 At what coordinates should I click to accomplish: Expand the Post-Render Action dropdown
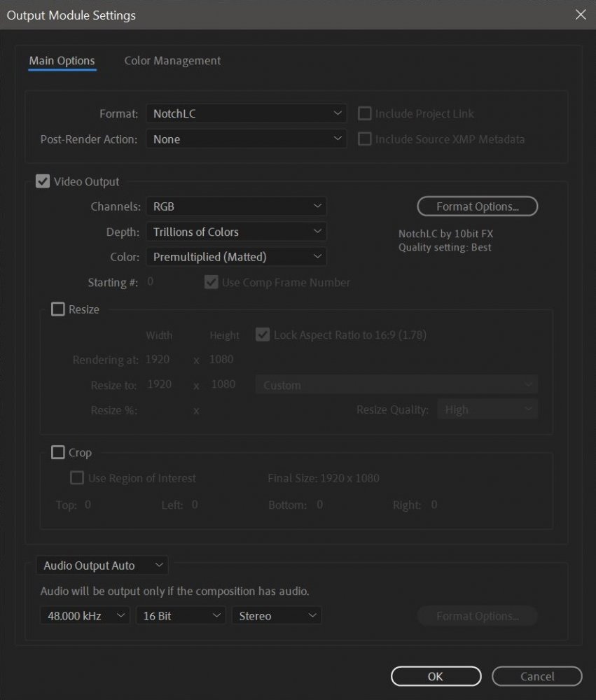click(246, 139)
